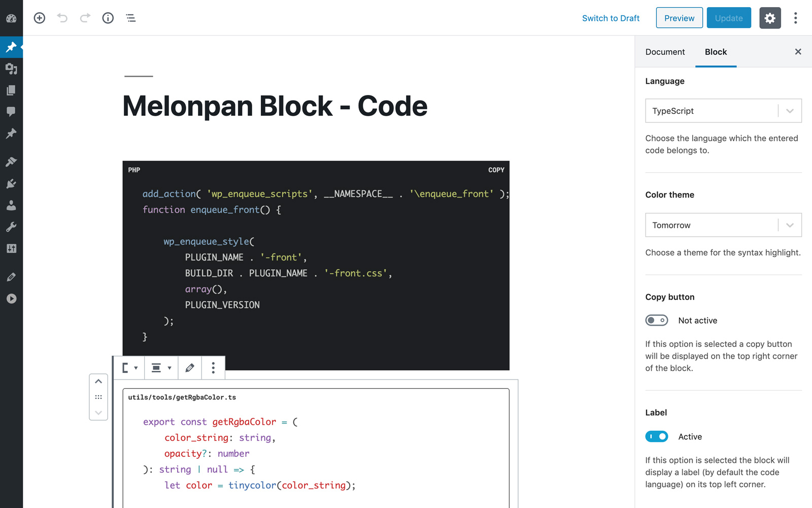Open block more options vertical dots

213,368
